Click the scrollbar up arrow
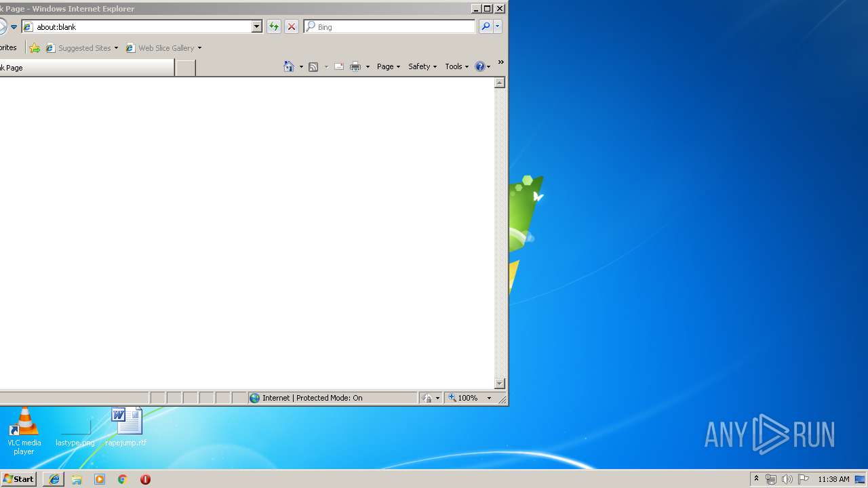The image size is (868, 488). [500, 83]
